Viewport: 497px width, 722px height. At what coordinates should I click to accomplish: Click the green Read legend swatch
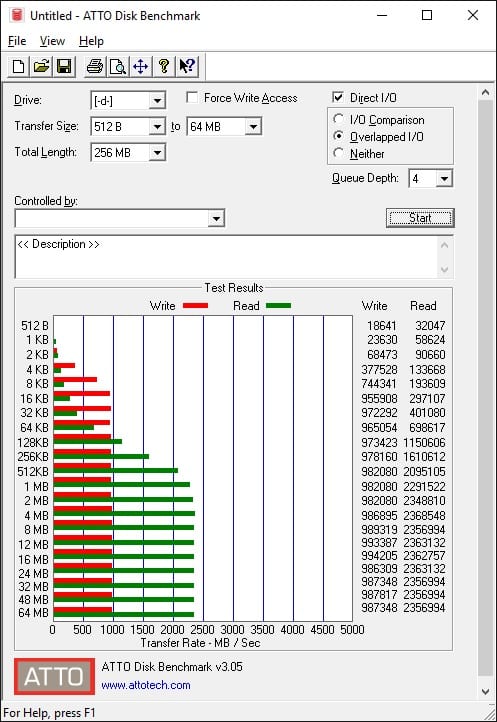point(279,305)
